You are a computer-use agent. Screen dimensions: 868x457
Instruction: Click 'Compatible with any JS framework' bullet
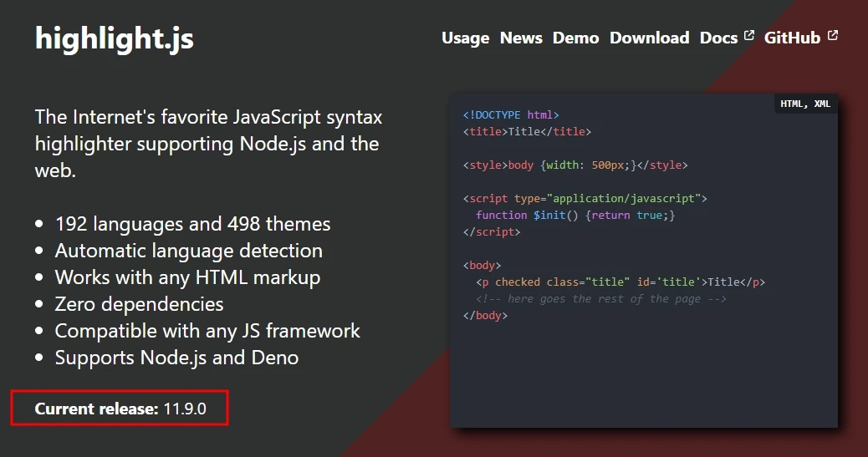pos(207,331)
